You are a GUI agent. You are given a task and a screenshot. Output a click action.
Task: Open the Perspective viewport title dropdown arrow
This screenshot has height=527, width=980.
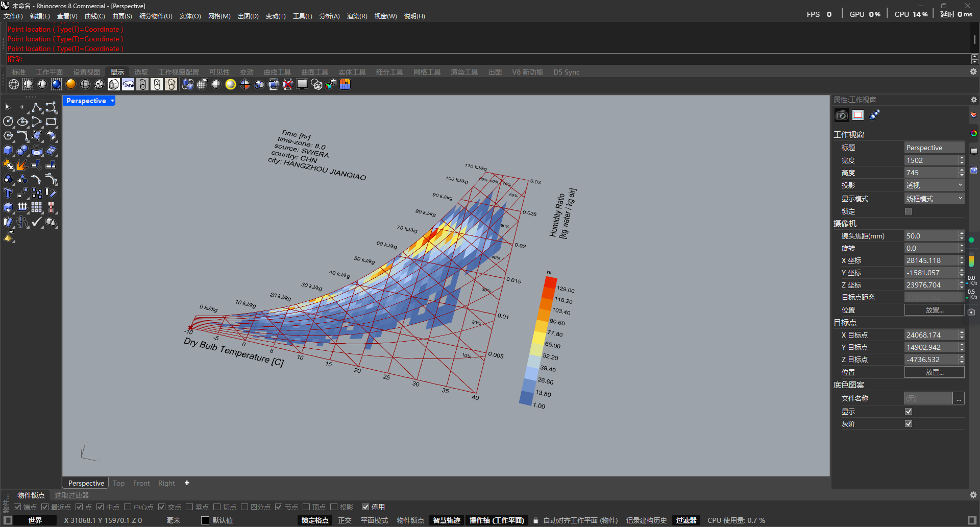point(112,101)
